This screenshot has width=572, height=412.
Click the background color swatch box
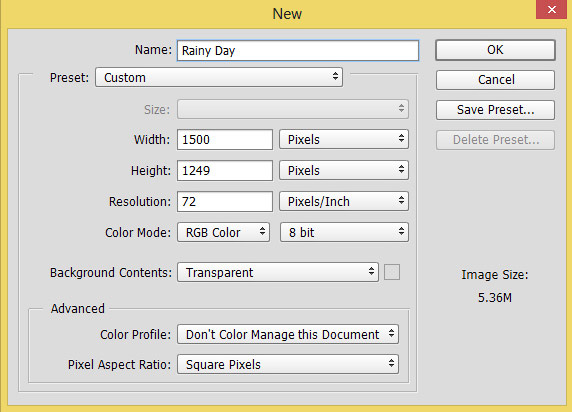pyautogui.click(x=392, y=272)
